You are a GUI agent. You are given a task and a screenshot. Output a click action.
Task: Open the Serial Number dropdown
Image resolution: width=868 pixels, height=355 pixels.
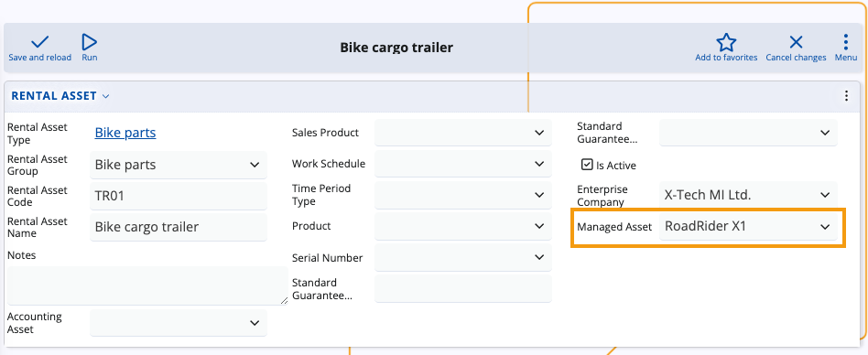[462, 258]
